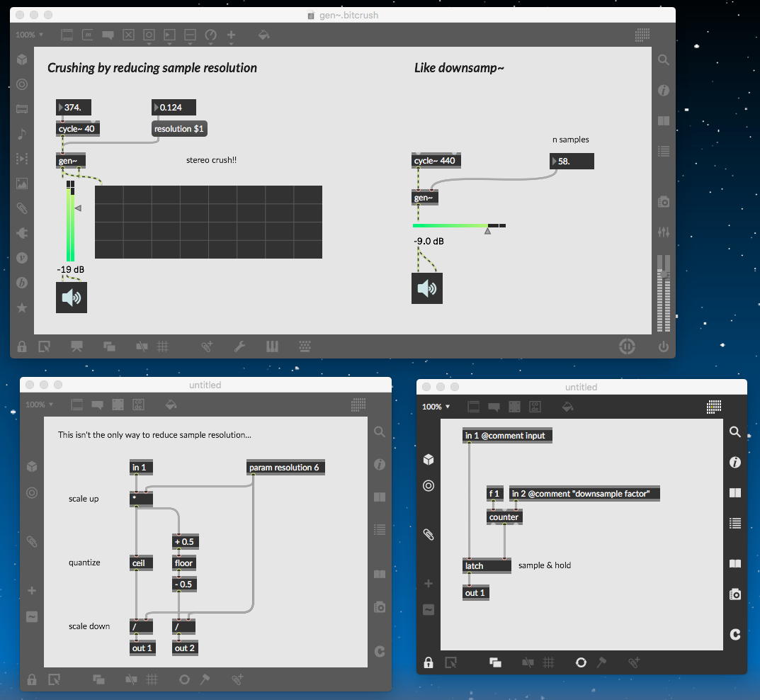760x700 pixels.
Task: Toggle presentation mode in bitcrush bottom bar
Action: pyautogui.click(x=76, y=346)
